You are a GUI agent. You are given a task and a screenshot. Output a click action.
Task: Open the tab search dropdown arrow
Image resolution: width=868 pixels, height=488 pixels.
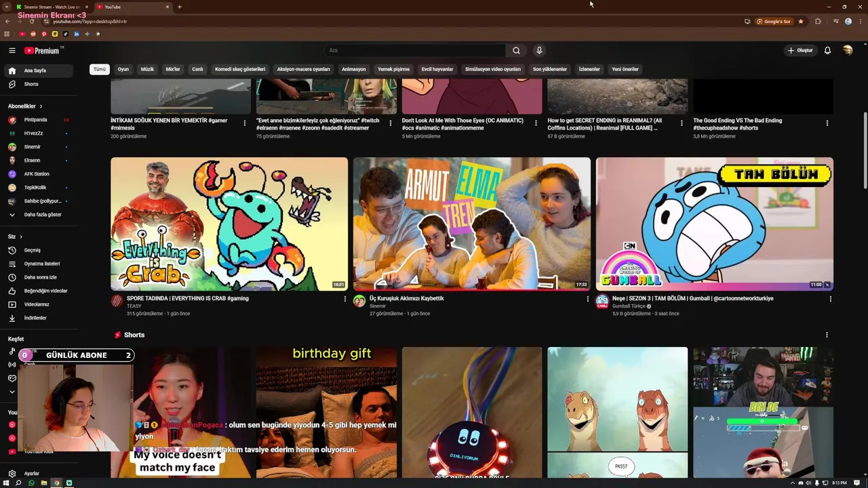7,7
